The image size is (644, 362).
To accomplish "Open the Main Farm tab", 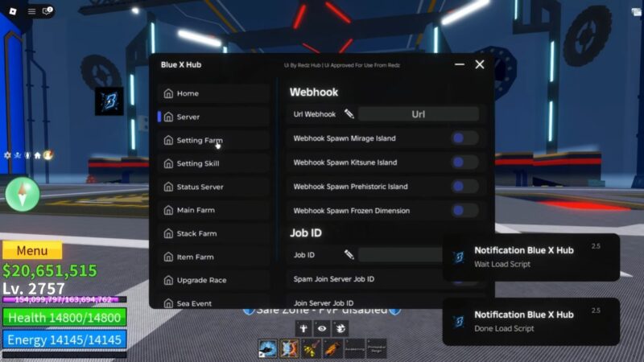I will pyautogui.click(x=213, y=210).
